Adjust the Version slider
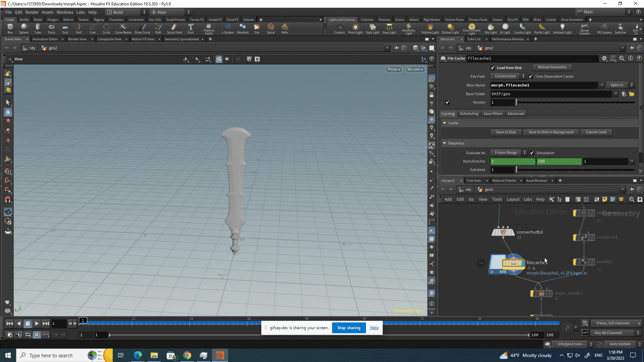This screenshot has height=362, width=644. [575, 103]
